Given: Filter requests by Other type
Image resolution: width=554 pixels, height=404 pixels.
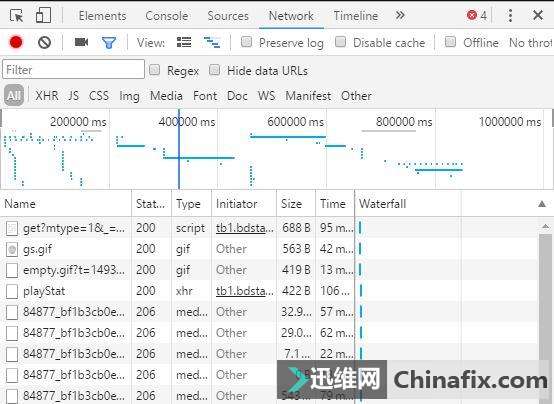Looking at the screenshot, I should click(x=356, y=96).
